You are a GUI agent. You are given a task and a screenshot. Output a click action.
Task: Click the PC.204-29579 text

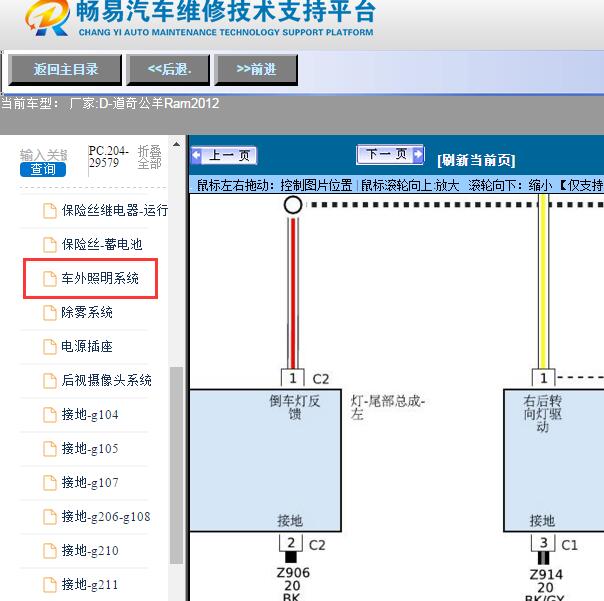(108, 156)
